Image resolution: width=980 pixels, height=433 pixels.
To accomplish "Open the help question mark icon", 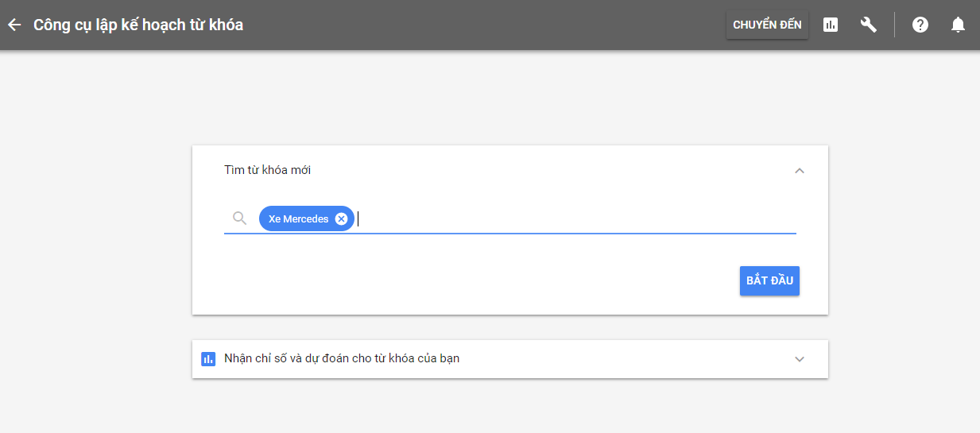I will click(x=920, y=25).
